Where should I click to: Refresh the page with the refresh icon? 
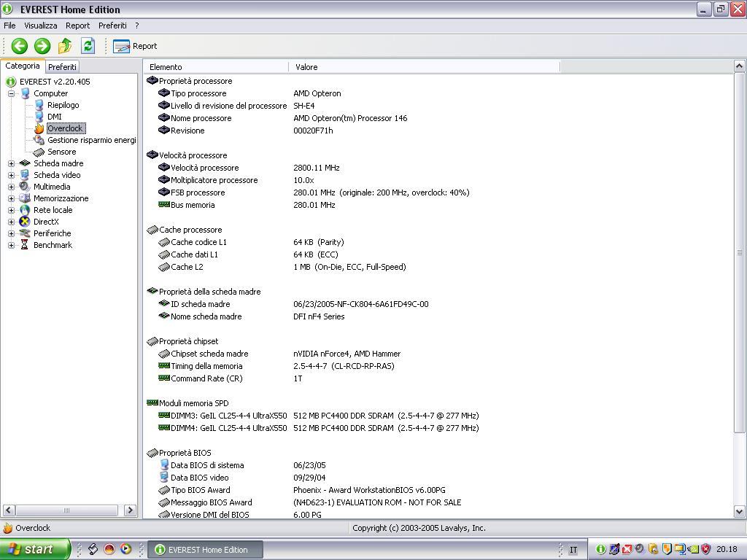click(88, 46)
